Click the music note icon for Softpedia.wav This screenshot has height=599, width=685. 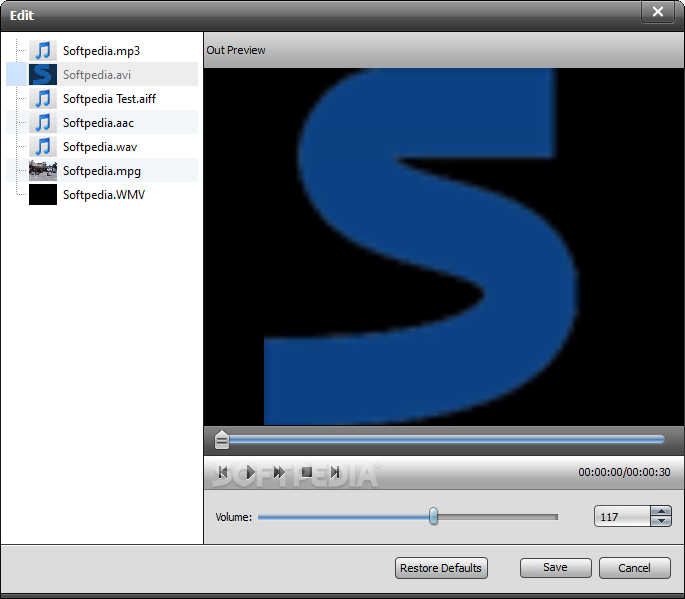click(x=43, y=147)
